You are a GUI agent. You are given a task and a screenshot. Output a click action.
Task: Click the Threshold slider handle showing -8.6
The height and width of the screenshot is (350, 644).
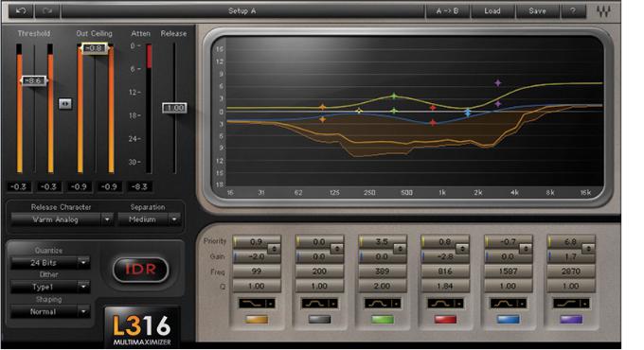(34, 80)
